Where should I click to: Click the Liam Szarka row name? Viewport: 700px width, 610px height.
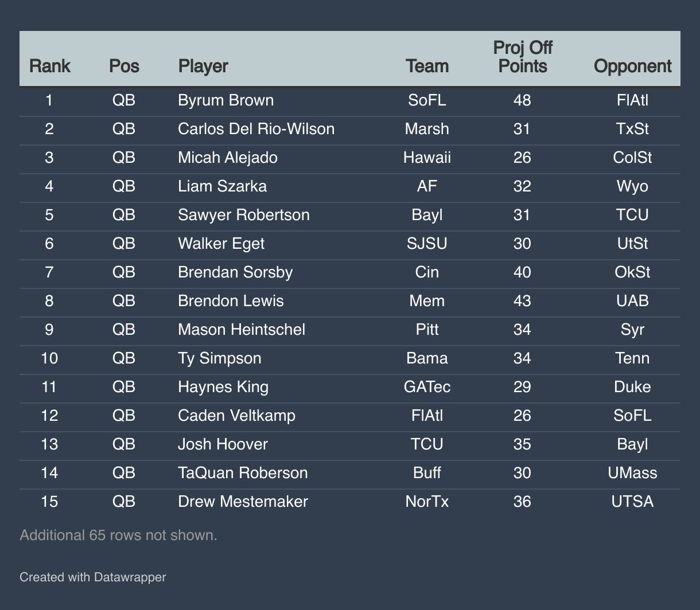point(222,186)
